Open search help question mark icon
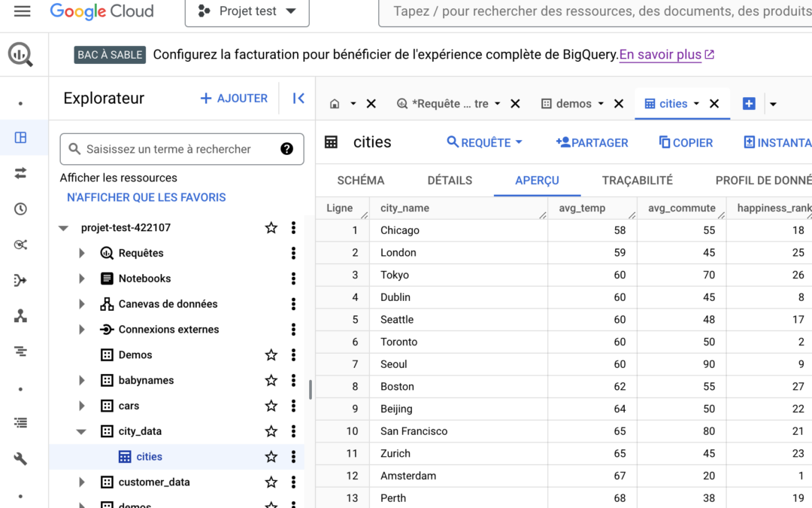This screenshot has width=812, height=508. pos(287,149)
